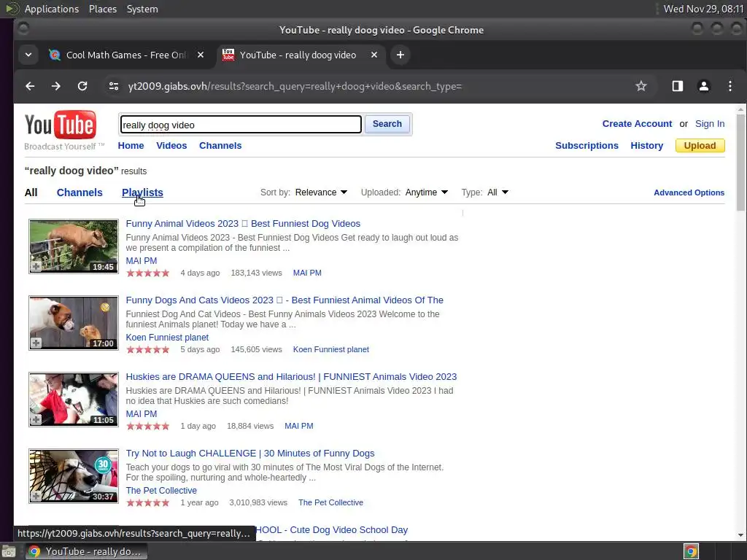Close the YouTube really doog video tab
The height and width of the screenshot is (560, 747).
click(x=374, y=55)
